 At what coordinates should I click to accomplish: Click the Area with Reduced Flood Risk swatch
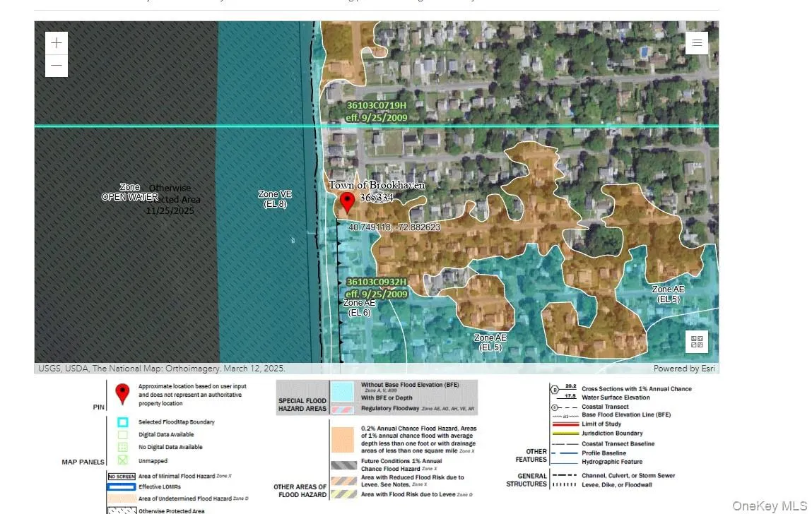[343, 481]
